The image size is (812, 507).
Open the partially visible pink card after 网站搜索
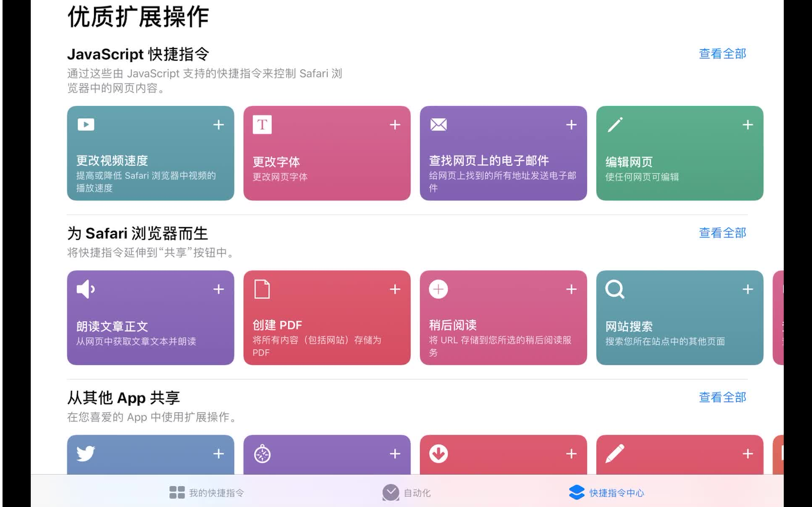[x=778, y=318]
